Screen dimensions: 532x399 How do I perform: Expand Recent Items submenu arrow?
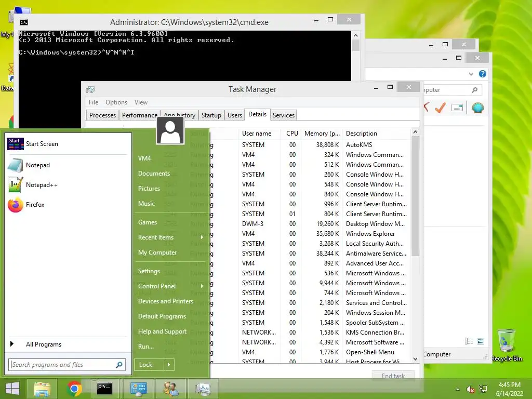[202, 237]
